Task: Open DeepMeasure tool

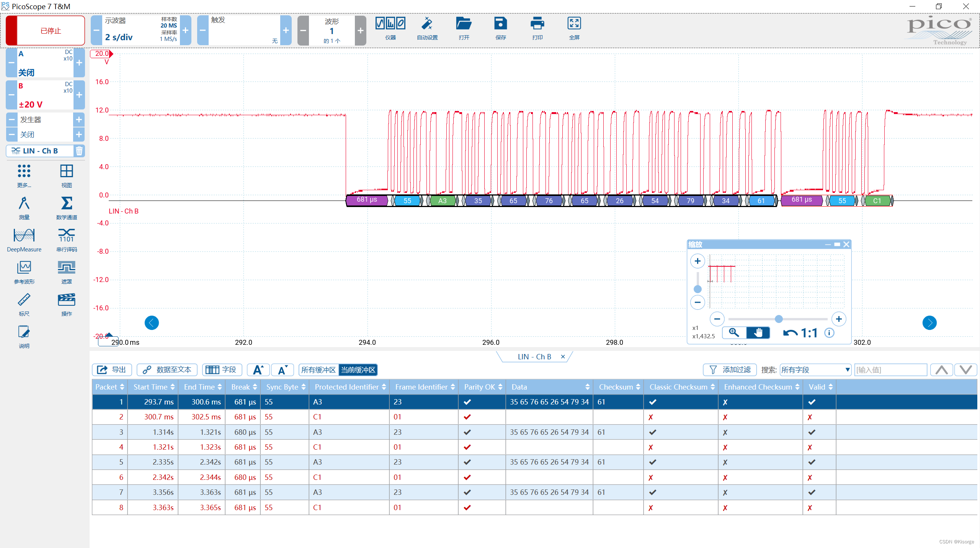Action: tap(24, 240)
